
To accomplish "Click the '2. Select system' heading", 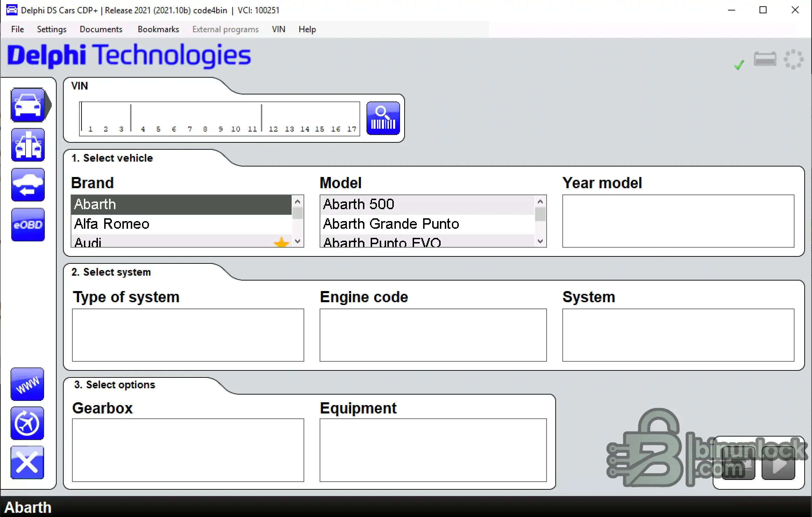I will 111,272.
